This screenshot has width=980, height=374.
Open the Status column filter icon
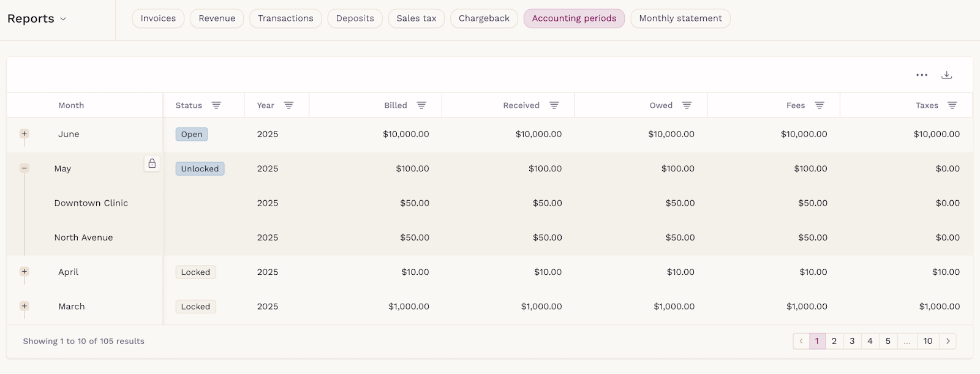(x=216, y=105)
